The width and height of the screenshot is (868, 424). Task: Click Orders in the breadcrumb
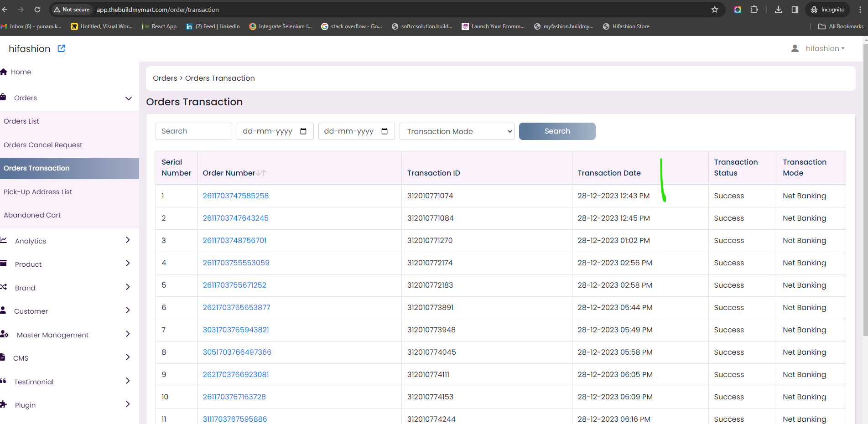pyautogui.click(x=165, y=78)
